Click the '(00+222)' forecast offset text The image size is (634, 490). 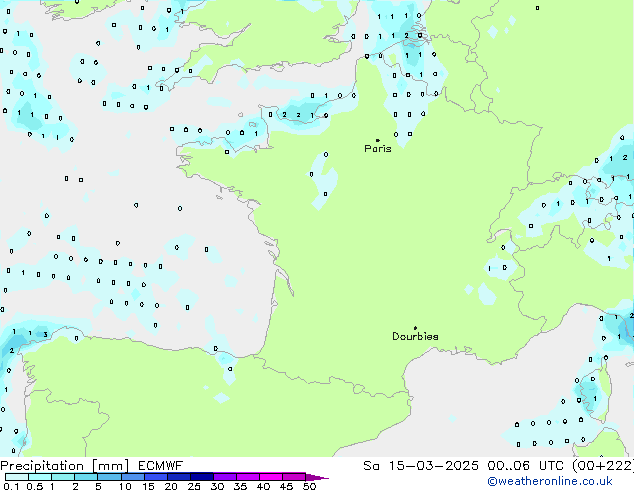click(x=603, y=466)
